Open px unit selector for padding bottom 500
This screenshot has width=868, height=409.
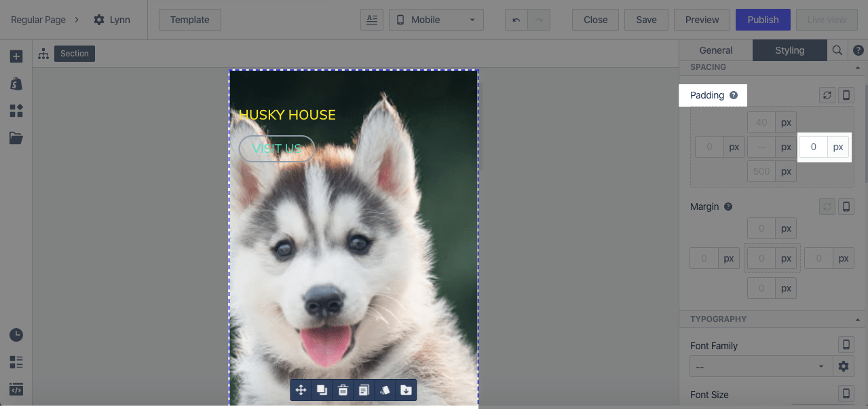(x=786, y=171)
